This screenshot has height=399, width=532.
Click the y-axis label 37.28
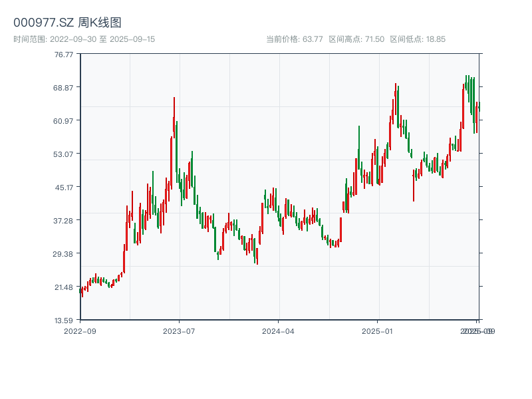click(63, 221)
